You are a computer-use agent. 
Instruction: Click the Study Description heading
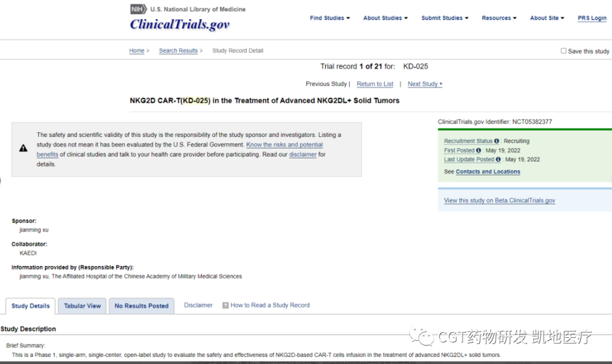pyautogui.click(x=28, y=329)
